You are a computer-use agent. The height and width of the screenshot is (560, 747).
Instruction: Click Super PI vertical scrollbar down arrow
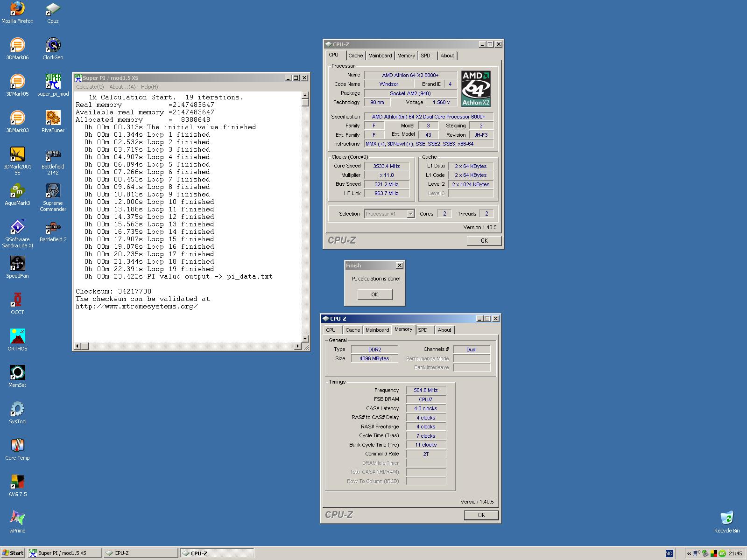(305, 339)
